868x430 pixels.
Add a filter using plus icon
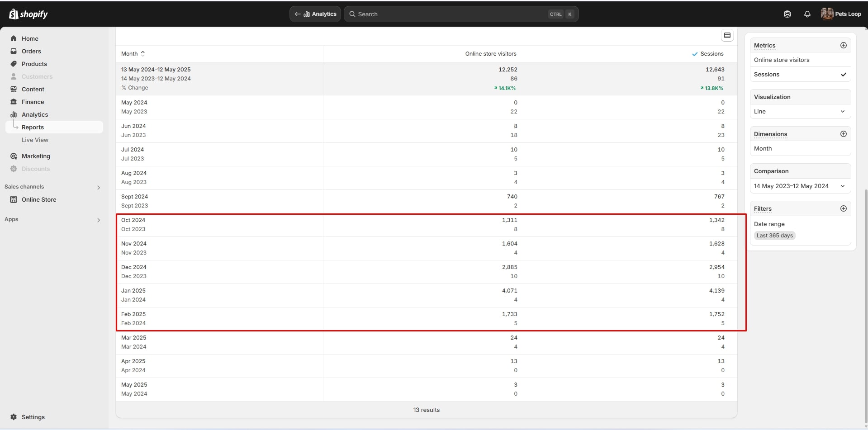pyautogui.click(x=843, y=208)
